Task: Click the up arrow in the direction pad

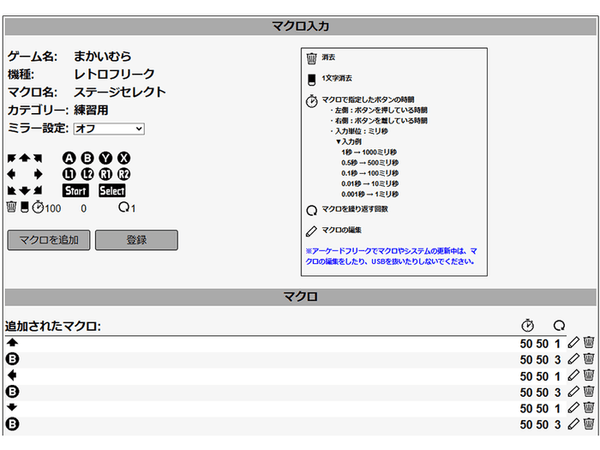Action: point(24,158)
